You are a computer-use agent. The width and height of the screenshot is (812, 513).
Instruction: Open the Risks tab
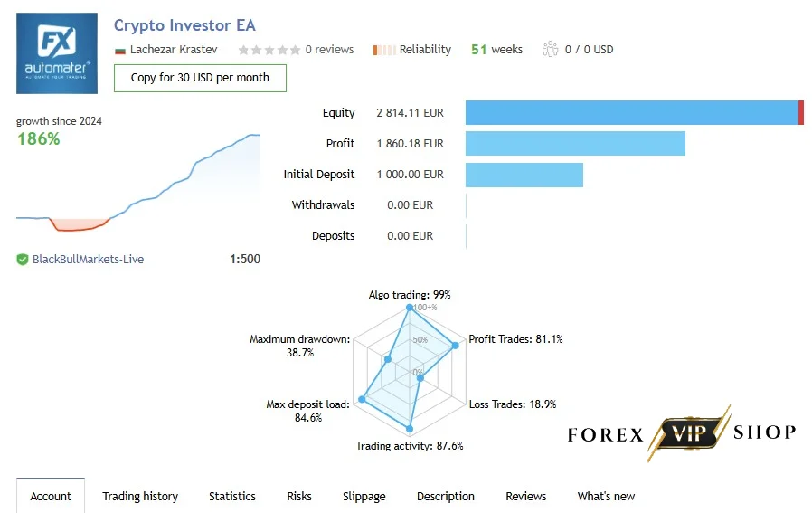(299, 496)
